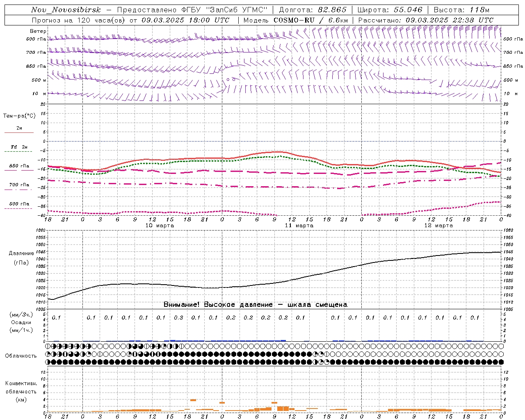The height and width of the screenshot is (420, 525).
Task: Click the 'Ветер' wind panel label
Action: (x=38, y=31)
